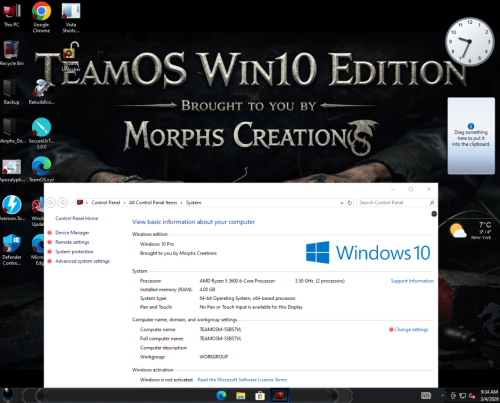500x403 pixels.
Task: Click the refresh button beside address bar
Action: coord(350,203)
